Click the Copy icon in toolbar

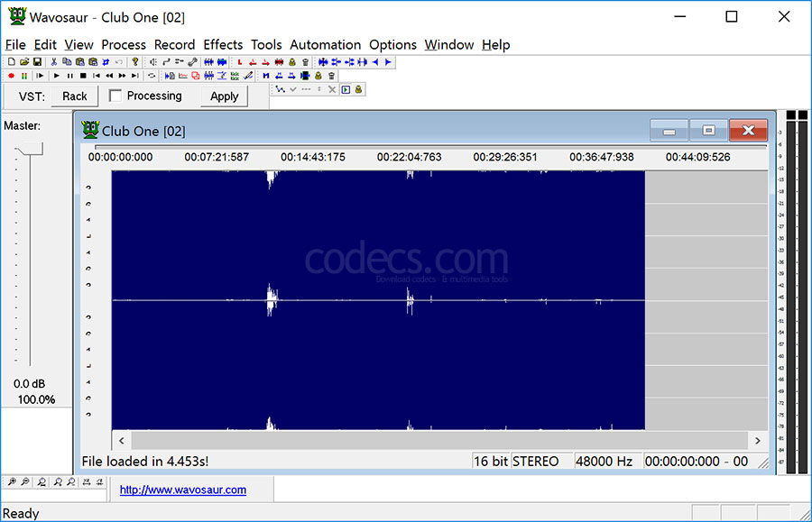pos(67,61)
